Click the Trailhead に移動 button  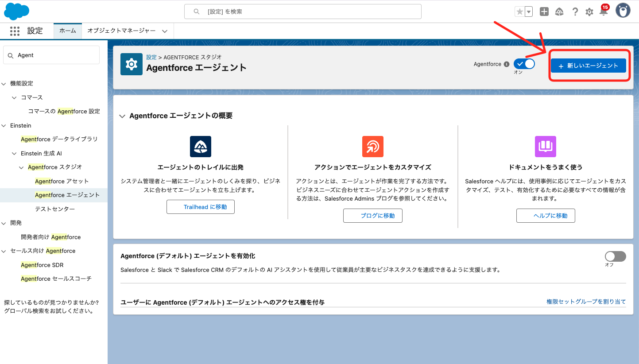(x=201, y=207)
